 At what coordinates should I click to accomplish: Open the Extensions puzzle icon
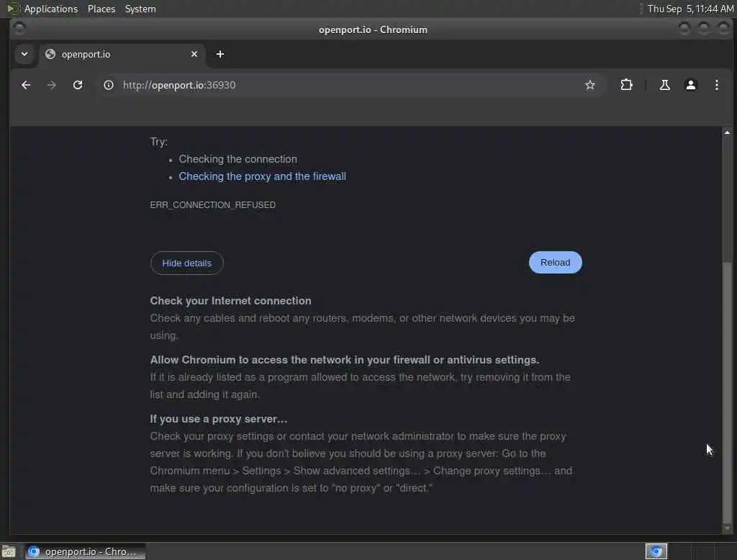pyautogui.click(x=626, y=85)
